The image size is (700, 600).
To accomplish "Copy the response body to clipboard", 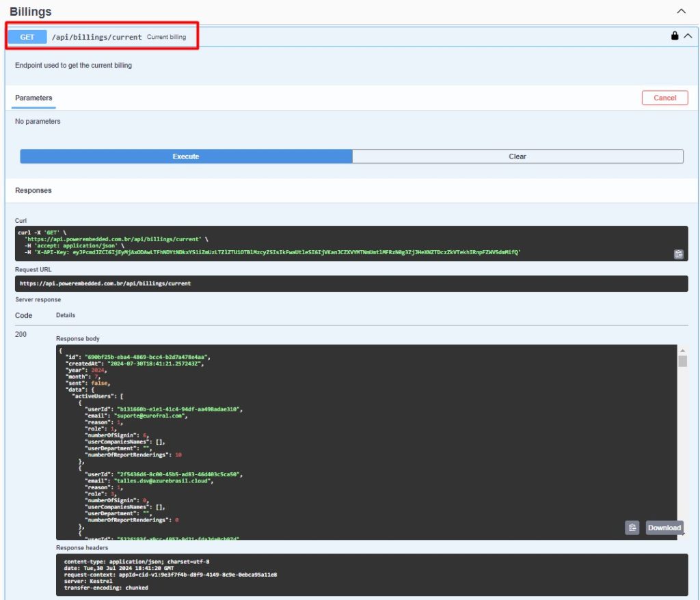I will click(x=632, y=528).
